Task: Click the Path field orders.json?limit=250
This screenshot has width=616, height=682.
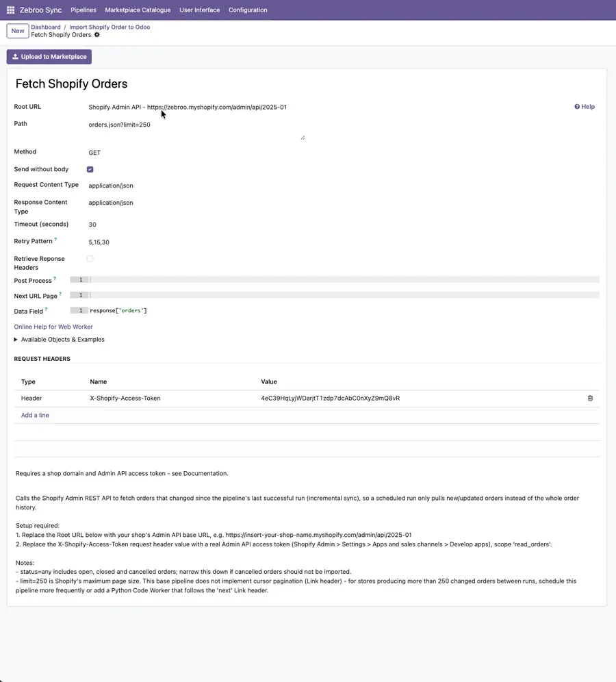Action: pyautogui.click(x=196, y=130)
